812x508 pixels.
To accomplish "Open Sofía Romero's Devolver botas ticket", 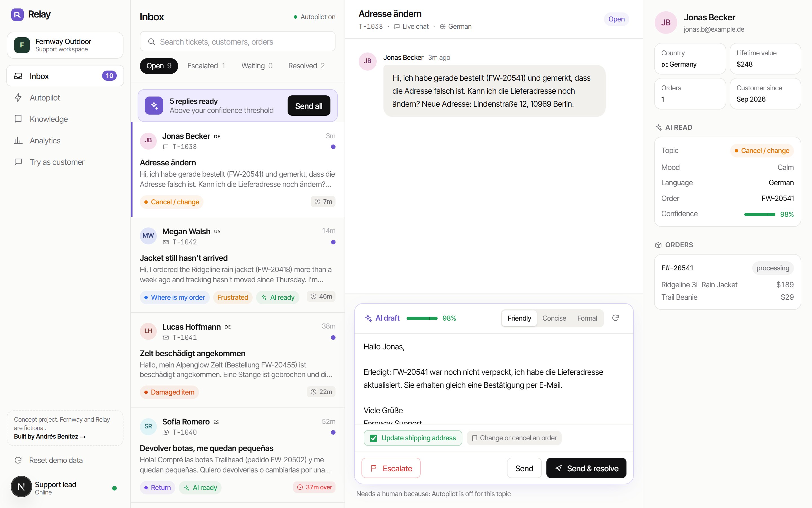I will click(x=238, y=455).
